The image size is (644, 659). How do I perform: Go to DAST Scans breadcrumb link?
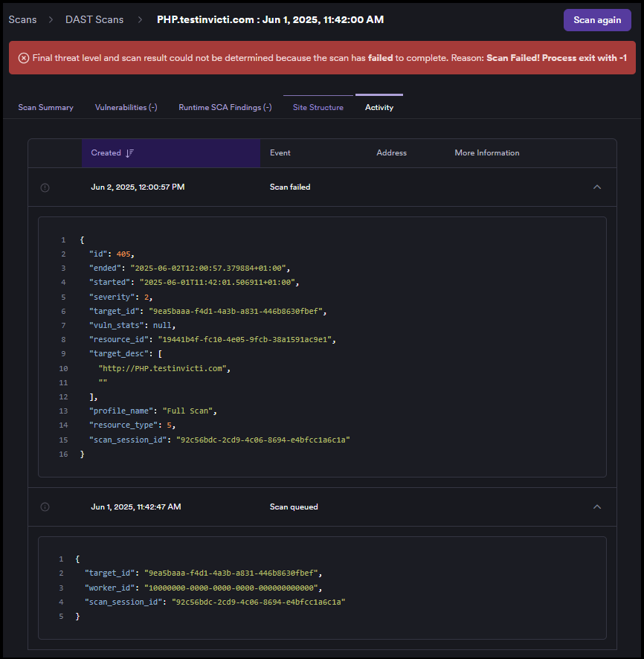(94, 20)
